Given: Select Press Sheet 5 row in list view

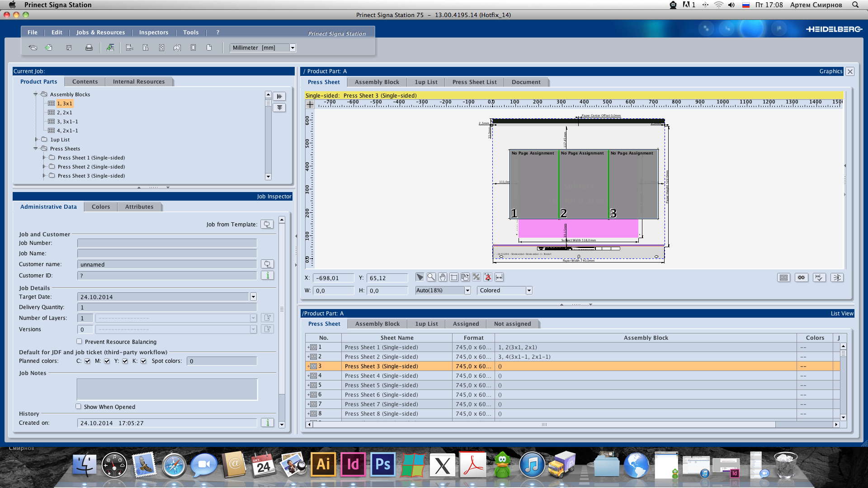Looking at the screenshot, I should coord(573,385).
